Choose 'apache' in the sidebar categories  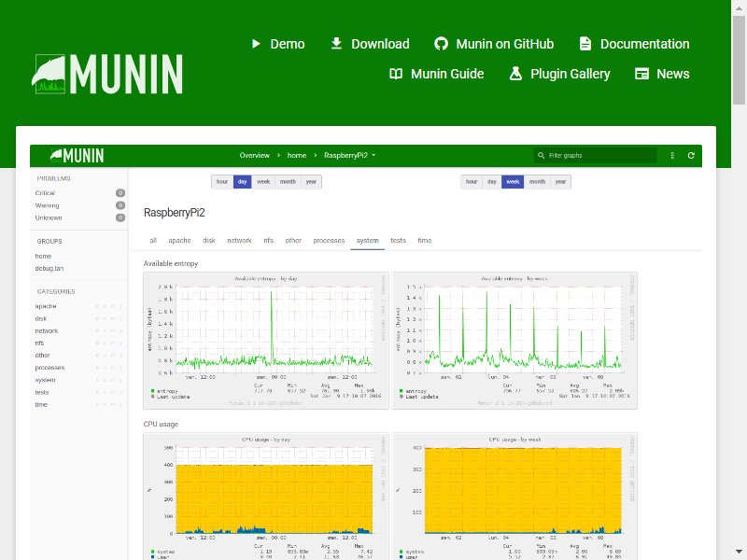click(x=46, y=306)
